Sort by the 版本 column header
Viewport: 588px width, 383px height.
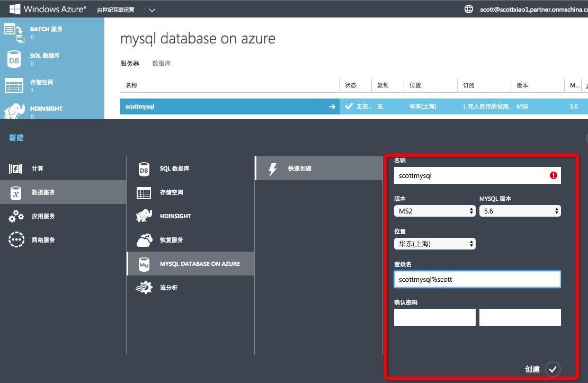tap(522, 85)
